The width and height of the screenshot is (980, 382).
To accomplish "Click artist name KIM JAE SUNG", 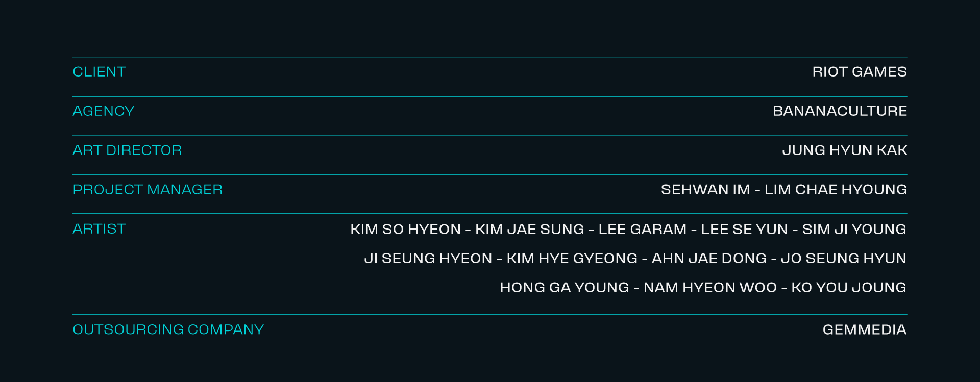I will pos(530,230).
